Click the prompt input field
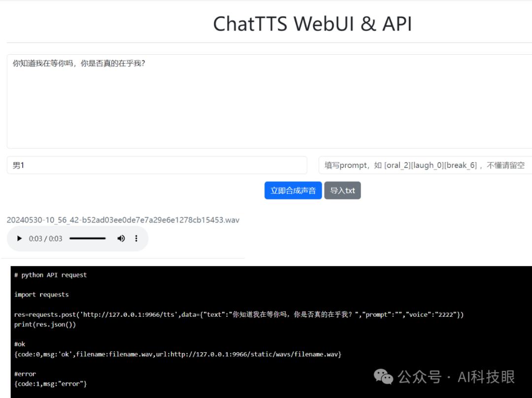 pyautogui.click(x=425, y=166)
